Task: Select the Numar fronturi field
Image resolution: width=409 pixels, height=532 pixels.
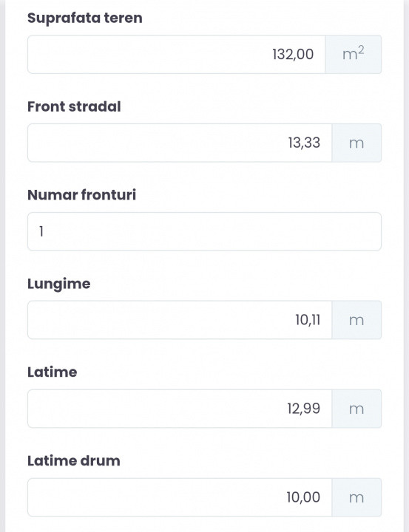Action: point(204,231)
